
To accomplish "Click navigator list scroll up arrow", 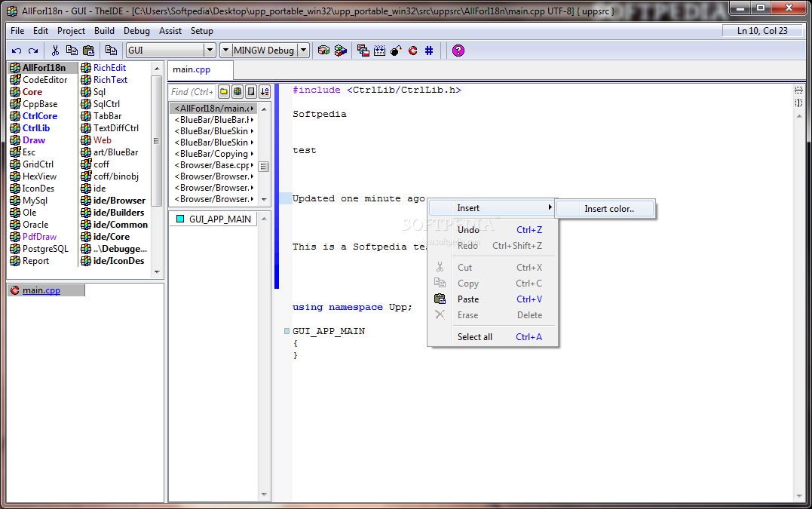I will 264,109.
